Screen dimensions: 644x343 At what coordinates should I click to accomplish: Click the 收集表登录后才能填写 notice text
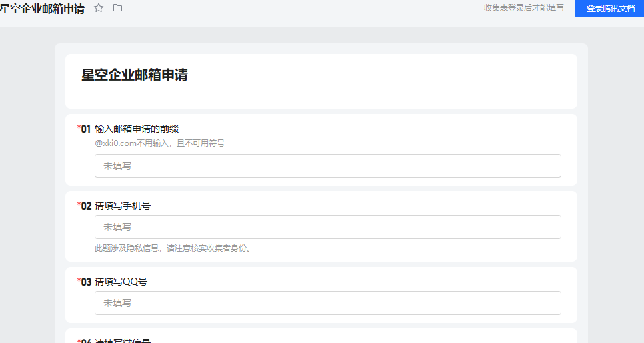click(x=523, y=8)
